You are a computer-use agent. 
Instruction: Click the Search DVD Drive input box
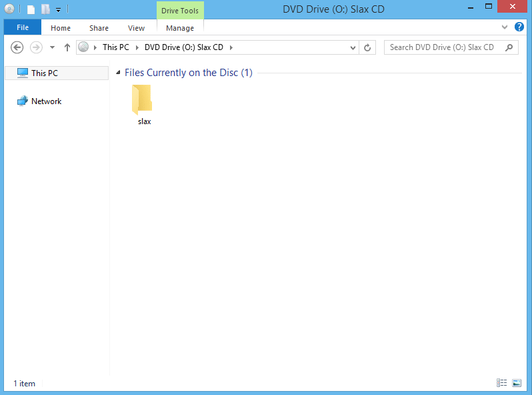(443, 47)
